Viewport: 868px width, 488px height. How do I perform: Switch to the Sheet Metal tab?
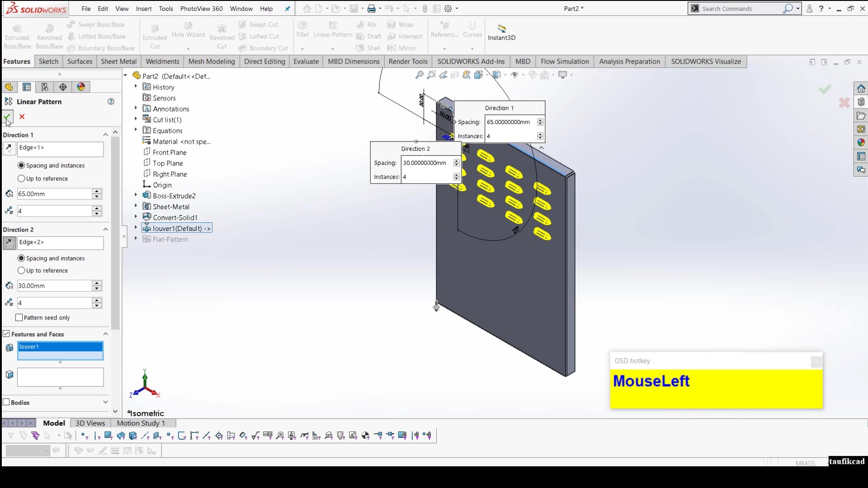pyautogui.click(x=118, y=61)
